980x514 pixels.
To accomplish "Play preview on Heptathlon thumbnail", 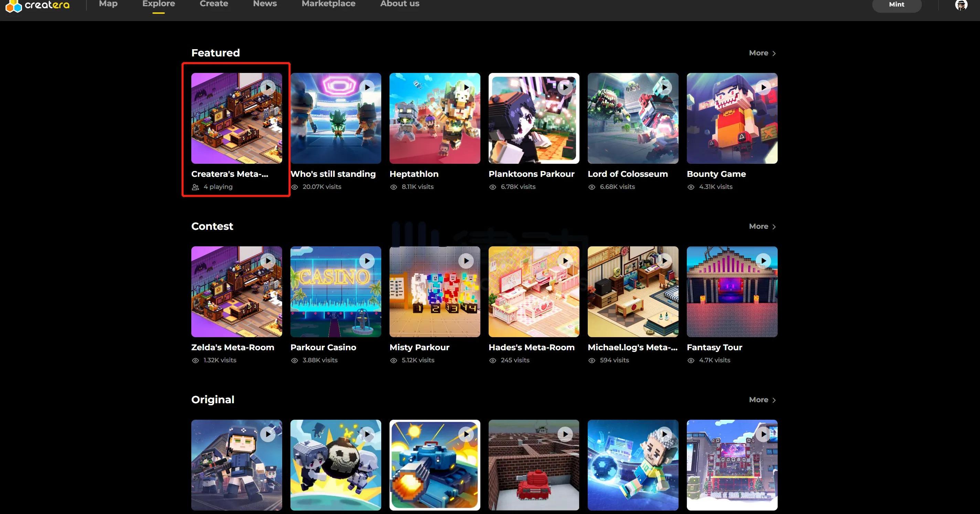I will click(466, 87).
